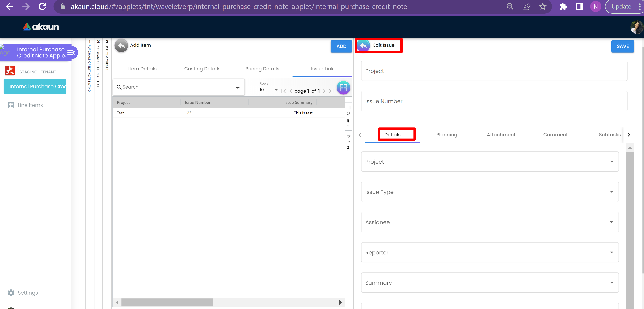Open the grid view toggle icon

[343, 88]
